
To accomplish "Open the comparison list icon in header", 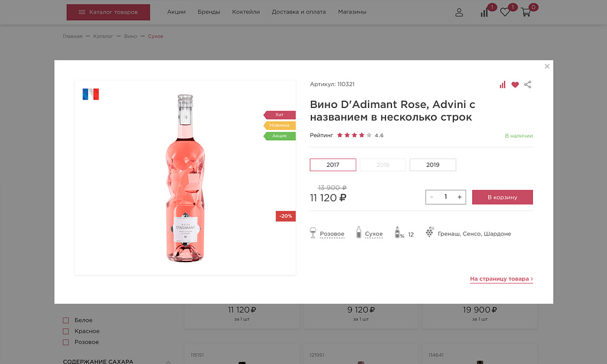I will 484,12.
